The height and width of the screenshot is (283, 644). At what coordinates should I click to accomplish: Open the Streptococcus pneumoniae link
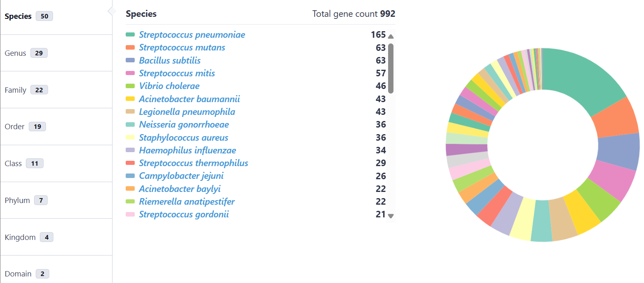tap(192, 35)
